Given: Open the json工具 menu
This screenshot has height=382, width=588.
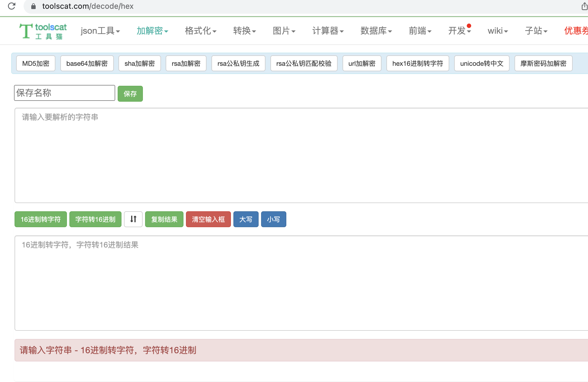Looking at the screenshot, I should 100,31.
